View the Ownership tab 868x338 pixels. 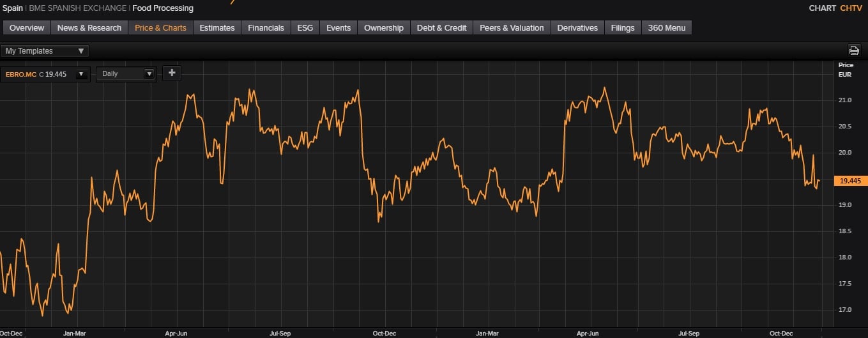pos(384,27)
